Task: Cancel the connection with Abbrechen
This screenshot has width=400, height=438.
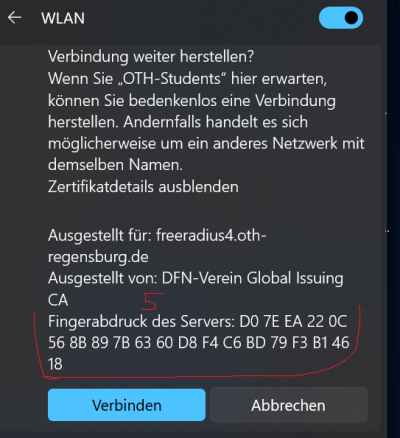Action: (x=289, y=405)
